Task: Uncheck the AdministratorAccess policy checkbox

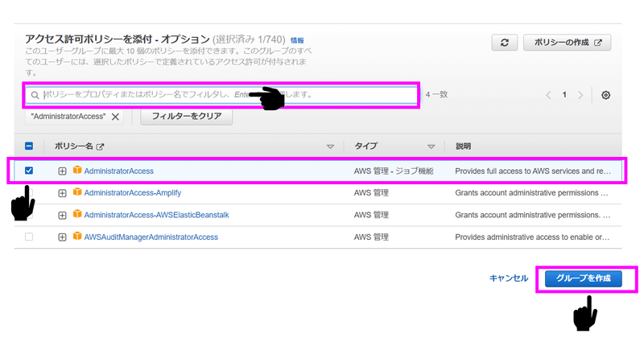Action: pos(29,171)
